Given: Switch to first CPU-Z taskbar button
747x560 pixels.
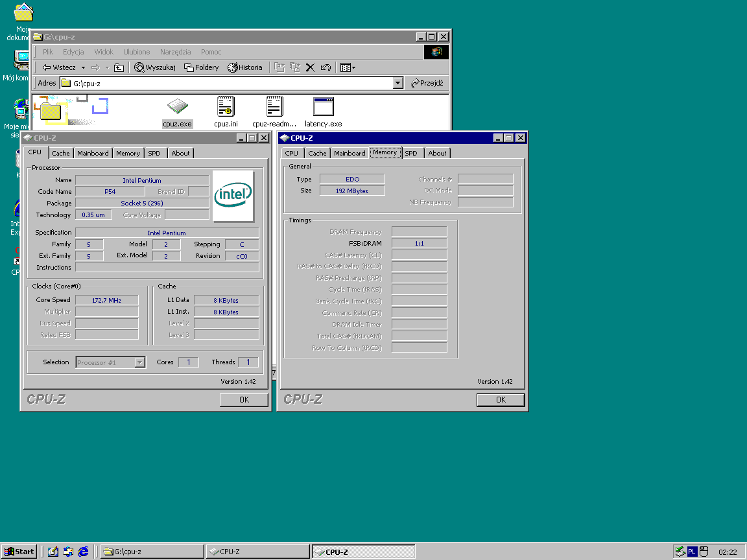Looking at the screenshot, I should pos(257,552).
